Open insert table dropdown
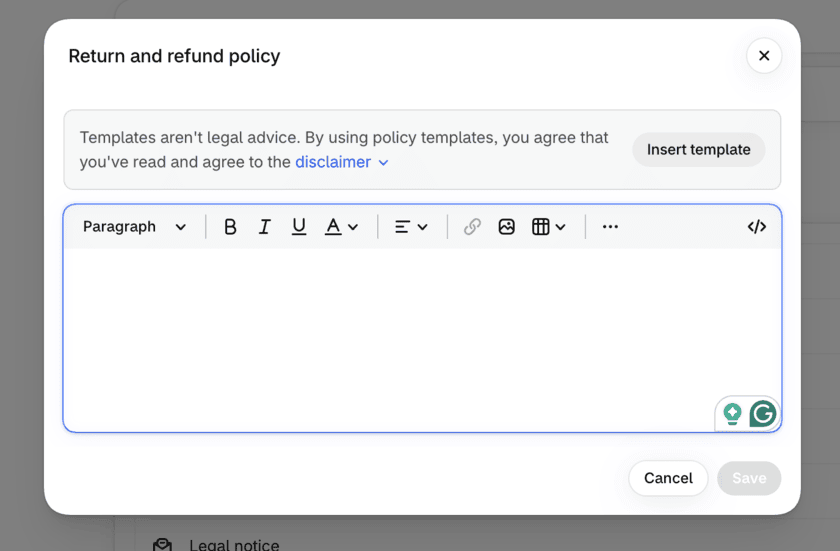Viewport: 840px width, 551px height. click(x=549, y=227)
